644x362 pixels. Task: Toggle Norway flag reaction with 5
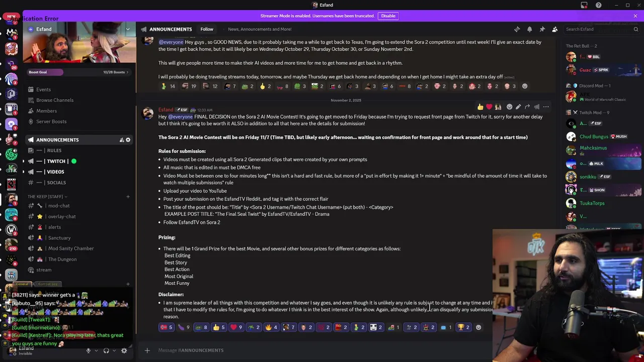pos(166,327)
